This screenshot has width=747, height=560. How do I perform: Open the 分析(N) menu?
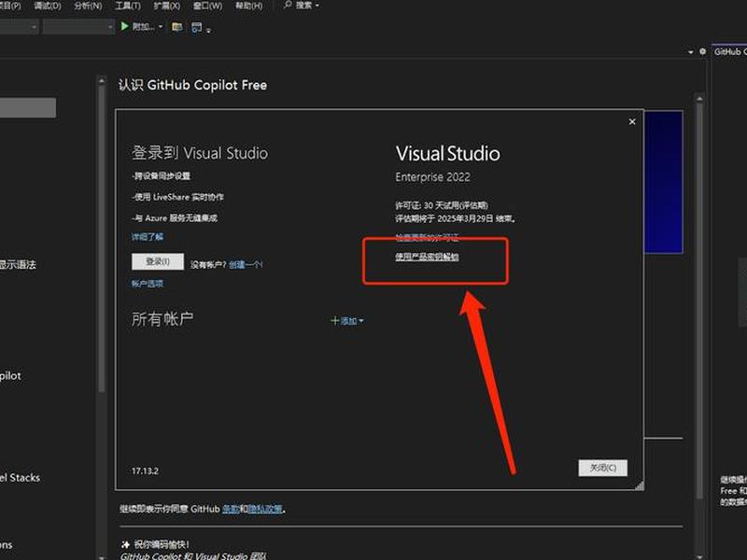[x=88, y=6]
